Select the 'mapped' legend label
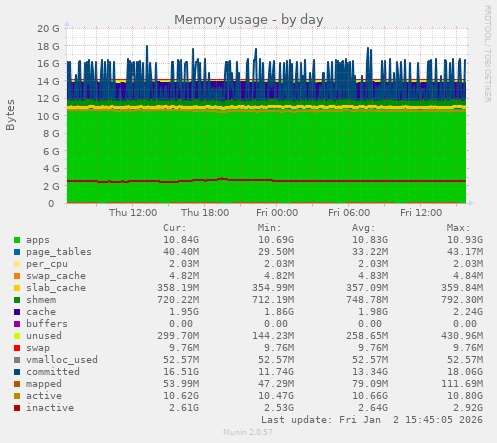Viewport: 497px width, 443px height. point(44,384)
